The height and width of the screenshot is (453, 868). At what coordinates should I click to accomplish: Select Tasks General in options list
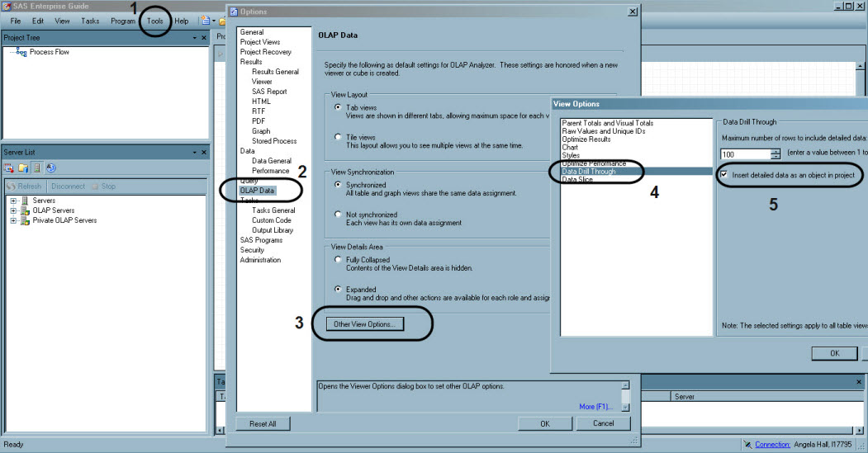273,210
